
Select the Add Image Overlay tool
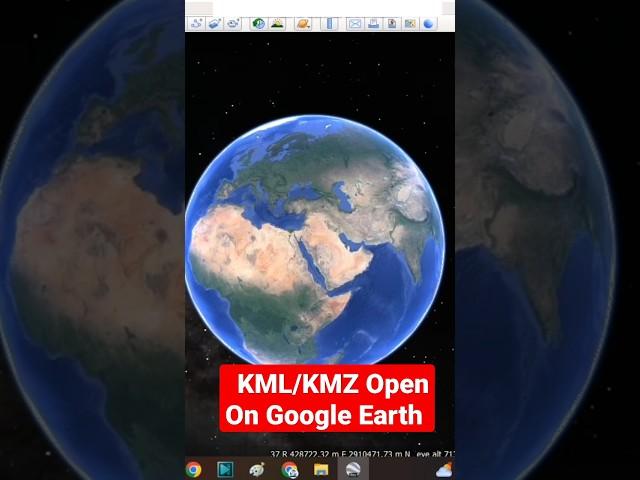[215, 24]
